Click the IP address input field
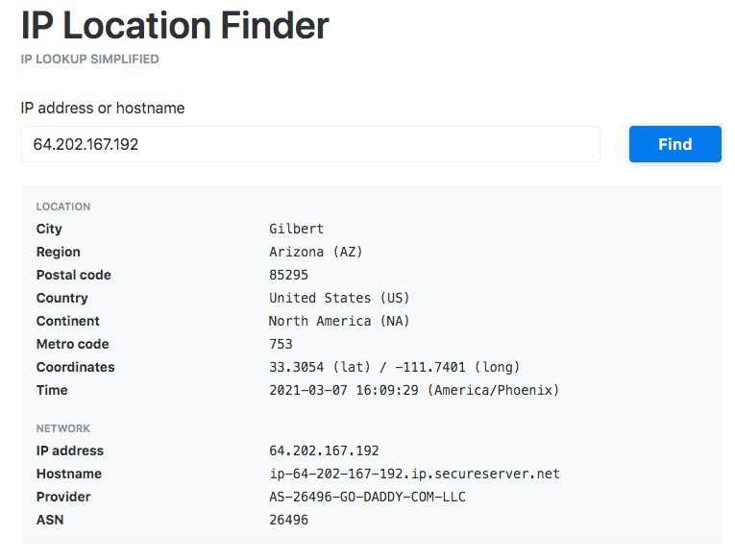Image resolution: width=735 pixels, height=560 pixels. [310, 144]
